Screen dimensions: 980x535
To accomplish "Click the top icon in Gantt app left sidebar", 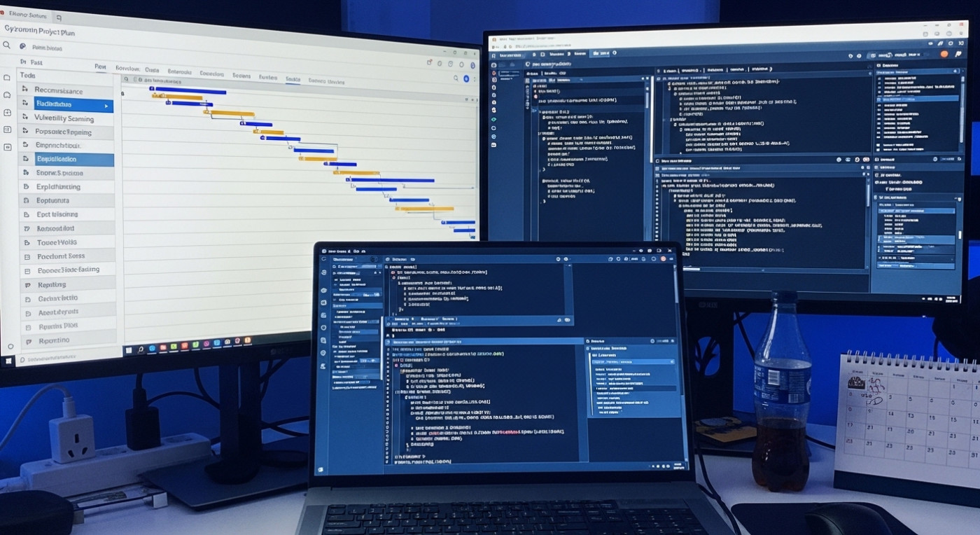I will click(7, 78).
